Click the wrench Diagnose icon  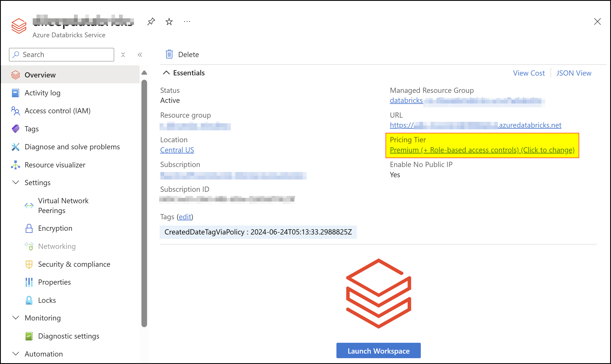pos(15,147)
